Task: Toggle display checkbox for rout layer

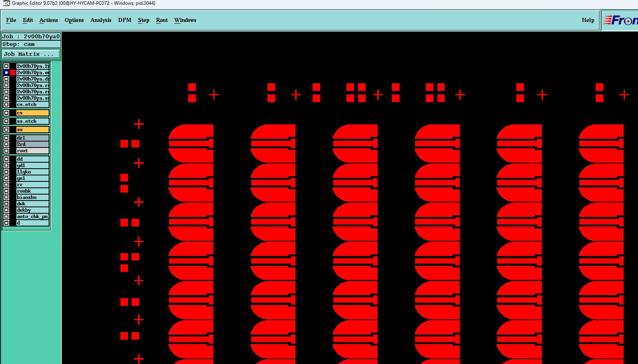Action: pos(6,151)
